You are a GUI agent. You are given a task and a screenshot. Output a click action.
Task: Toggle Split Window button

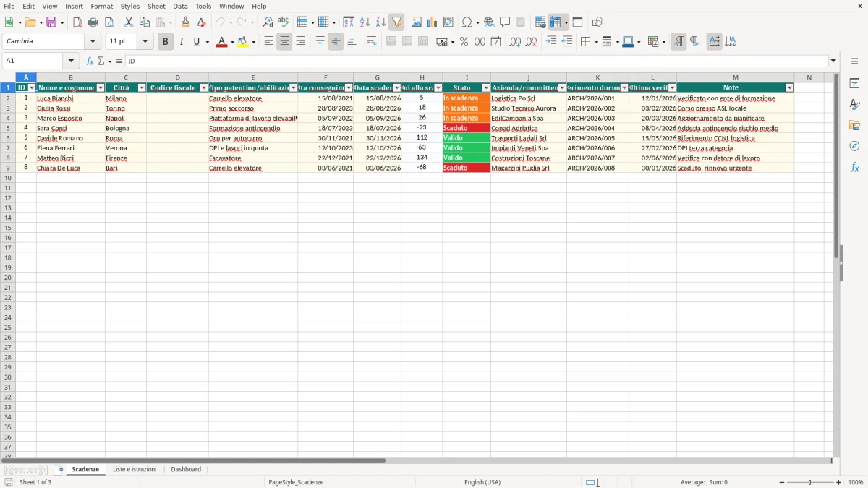pyautogui.click(x=577, y=22)
